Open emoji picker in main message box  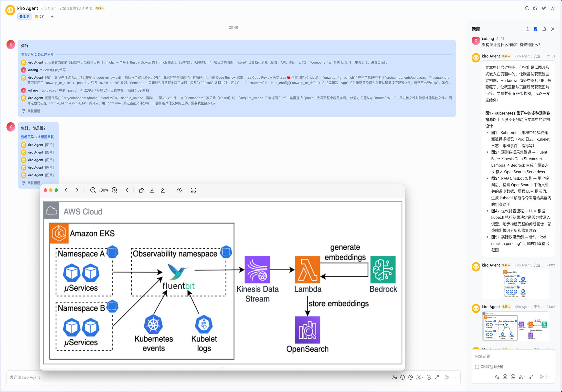[x=403, y=377]
